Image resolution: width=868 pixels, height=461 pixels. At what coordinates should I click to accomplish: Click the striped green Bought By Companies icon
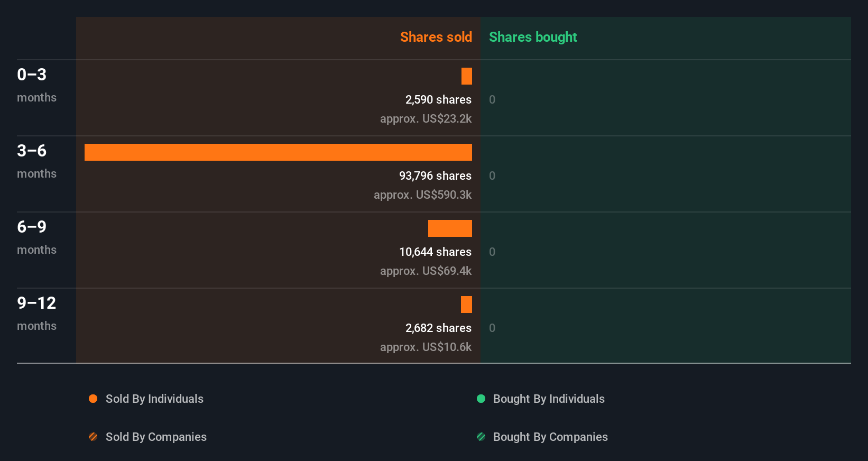[x=481, y=437]
